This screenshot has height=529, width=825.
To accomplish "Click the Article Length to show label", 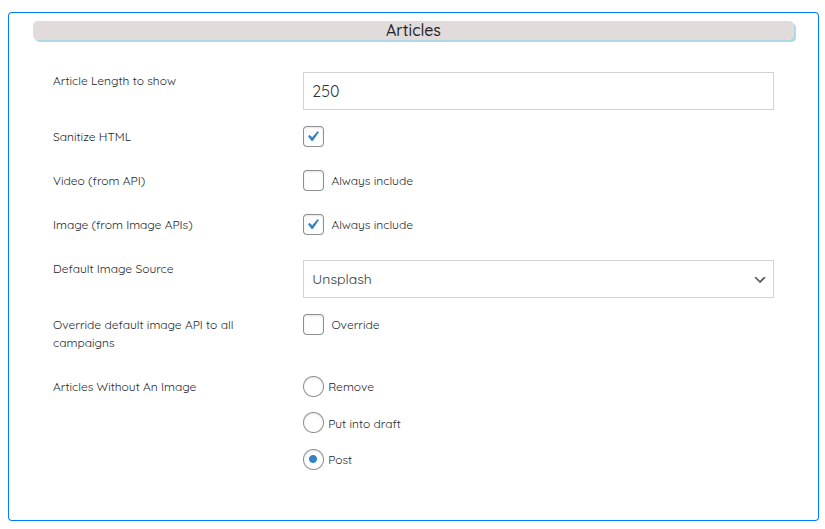I will pos(114,81).
